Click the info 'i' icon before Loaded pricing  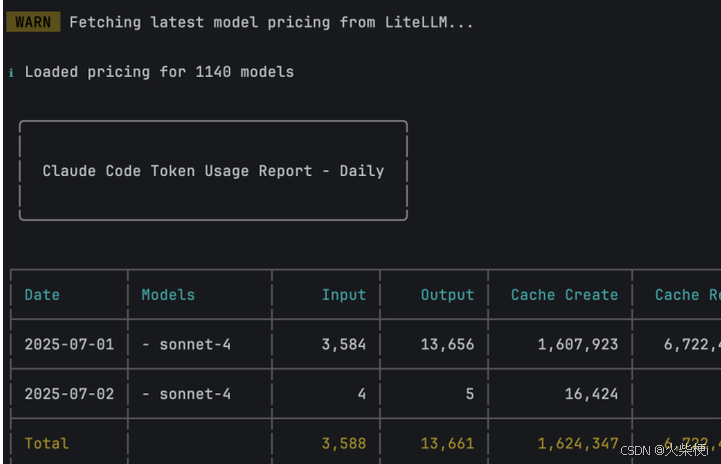tap(11, 73)
